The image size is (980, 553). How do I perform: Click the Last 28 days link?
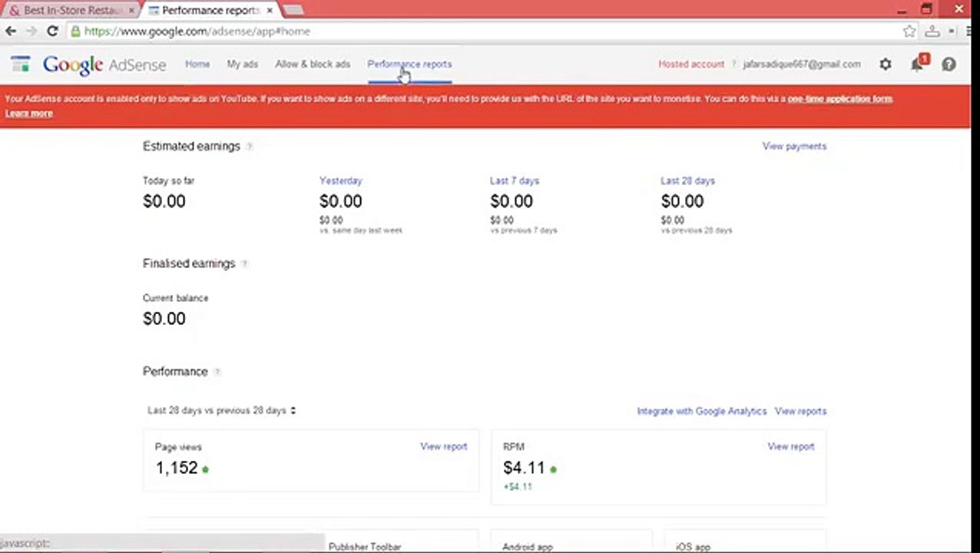(687, 181)
